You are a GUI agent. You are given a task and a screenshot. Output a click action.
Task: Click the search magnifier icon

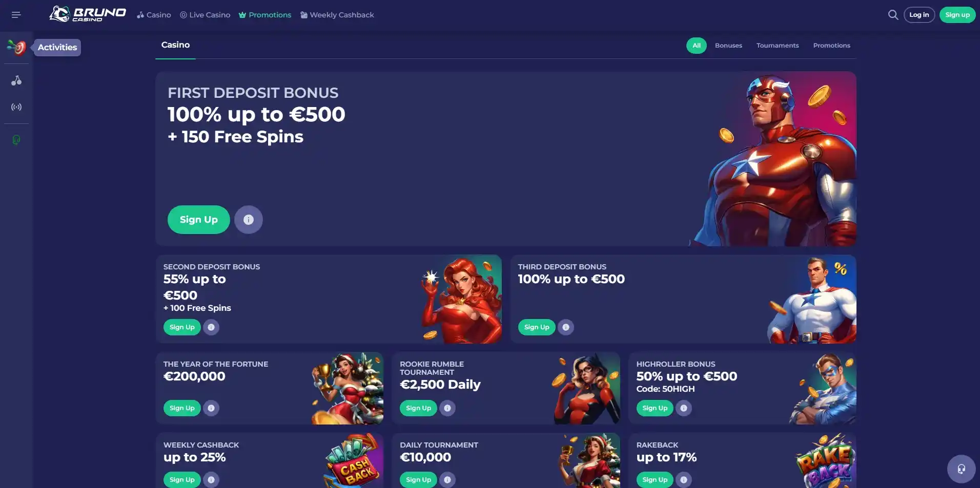[x=893, y=15]
